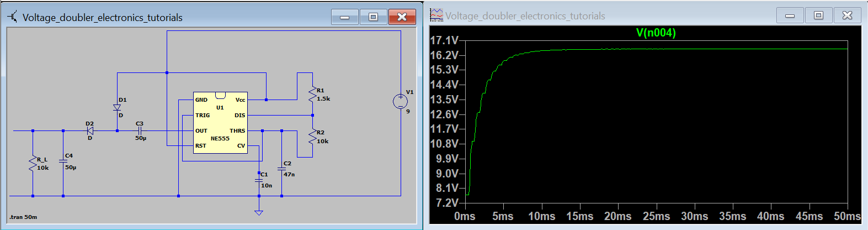Image resolution: width=868 pixels, height=230 pixels.
Task: Close the waveform window
Action: click(848, 15)
